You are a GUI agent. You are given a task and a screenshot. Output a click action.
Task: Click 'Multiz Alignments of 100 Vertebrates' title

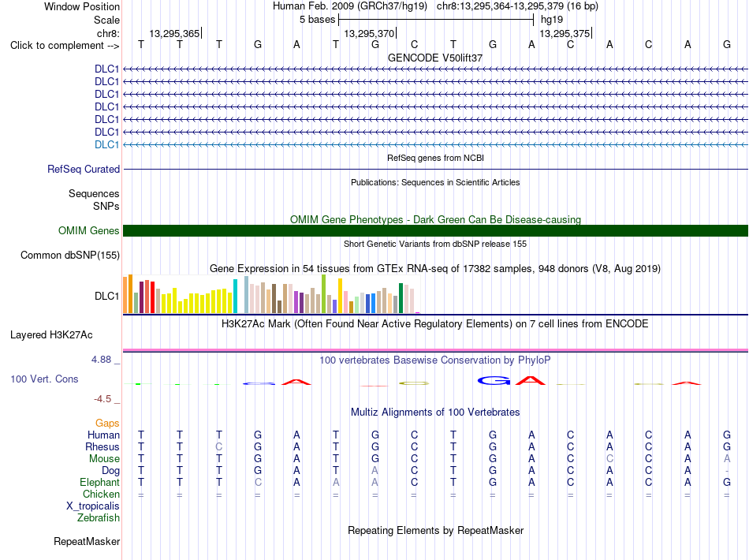435,413
